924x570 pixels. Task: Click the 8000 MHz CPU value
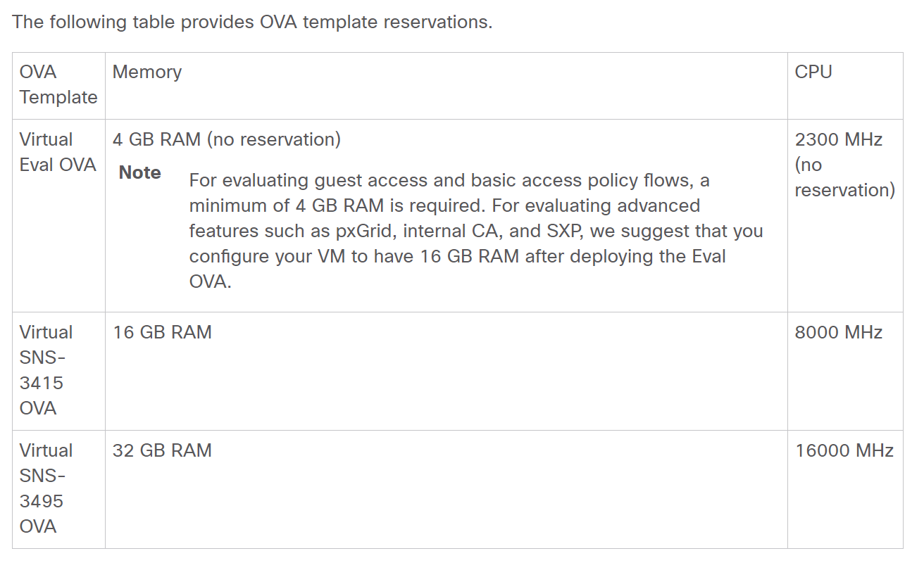pyautogui.click(x=839, y=332)
